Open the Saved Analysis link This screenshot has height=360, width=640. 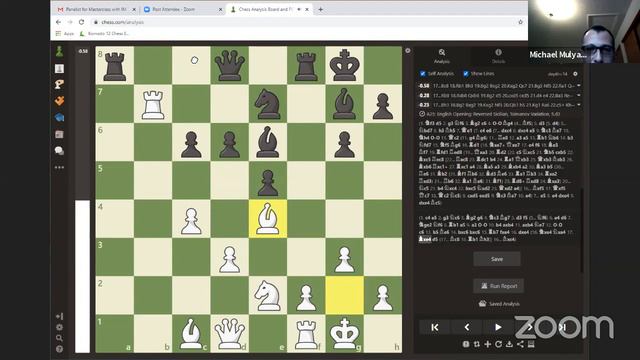pyautogui.click(x=499, y=304)
